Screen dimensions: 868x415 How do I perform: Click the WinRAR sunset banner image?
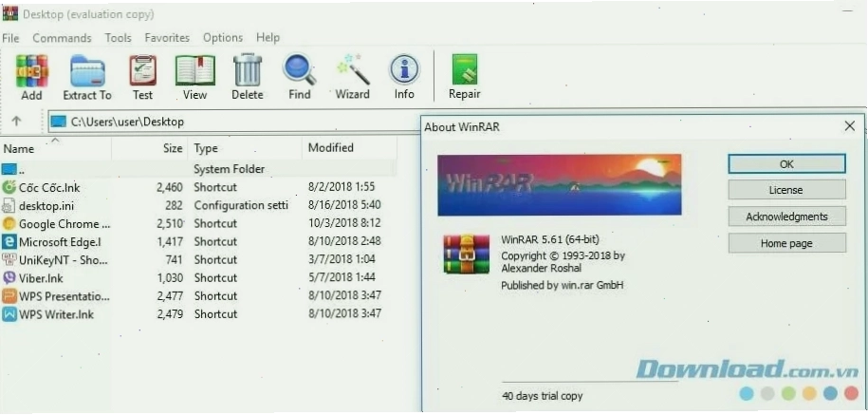click(560, 184)
